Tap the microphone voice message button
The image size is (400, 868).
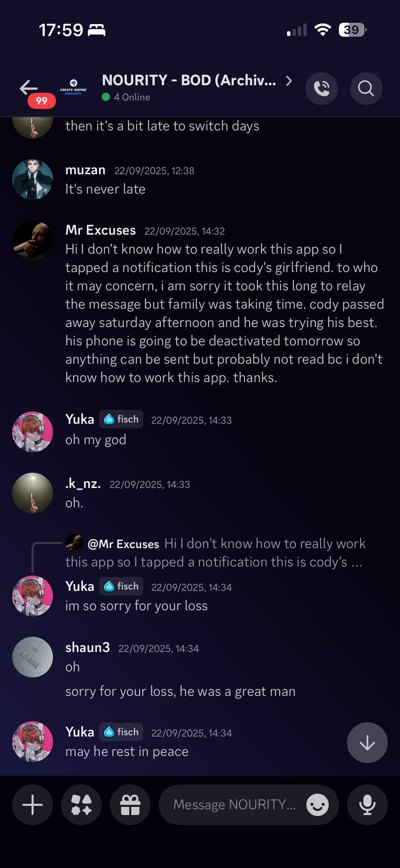coord(367,804)
